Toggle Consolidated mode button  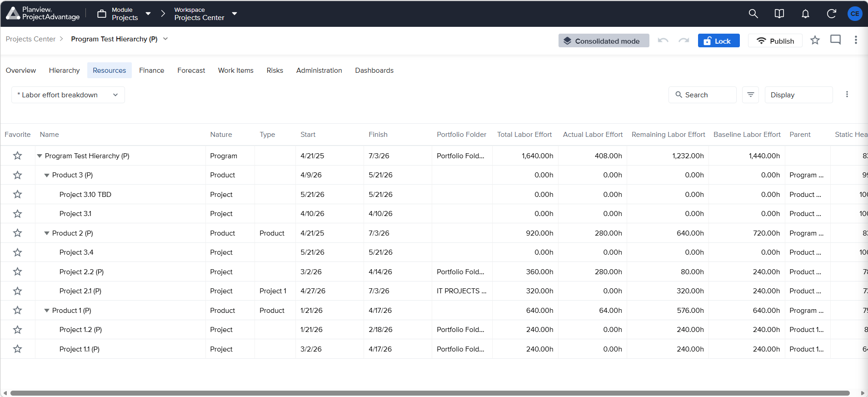click(x=604, y=40)
